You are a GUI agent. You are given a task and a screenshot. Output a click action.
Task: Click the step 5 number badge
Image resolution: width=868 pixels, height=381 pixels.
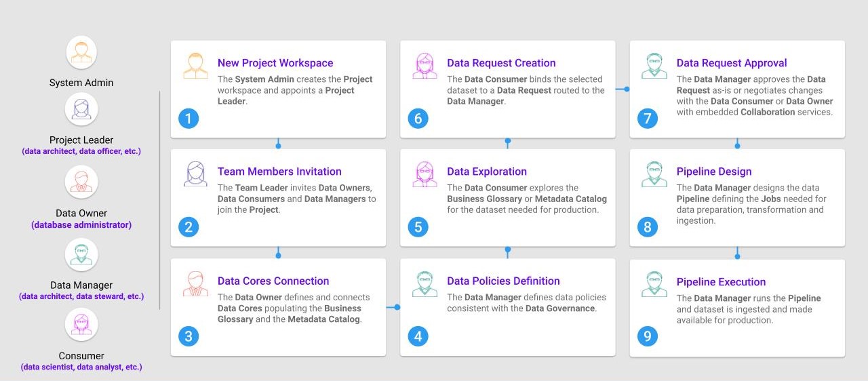coord(418,227)
